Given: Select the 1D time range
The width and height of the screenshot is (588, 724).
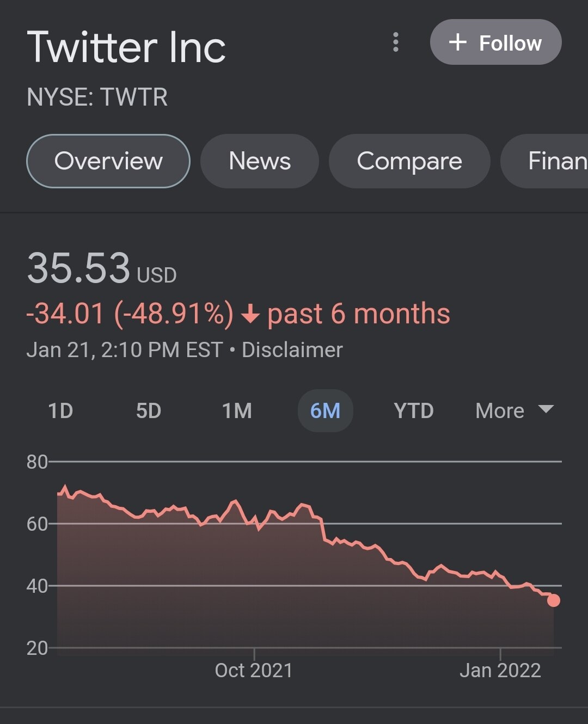Looking at the screenshot, I should [x=60, y=410].
